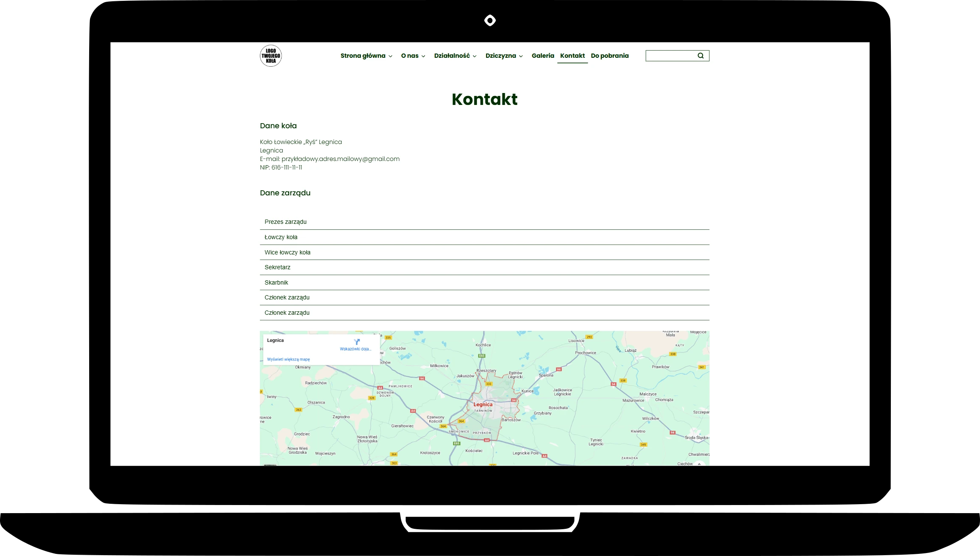Open the Galeria menu item
Image resolution: width=980 pixels, height=556 pixels.
(543, 56)
